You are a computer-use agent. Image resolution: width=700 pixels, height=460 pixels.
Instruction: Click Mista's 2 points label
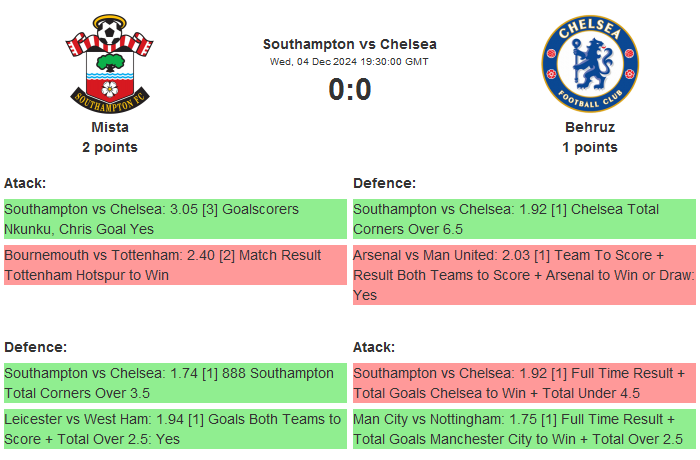[110, 147]
